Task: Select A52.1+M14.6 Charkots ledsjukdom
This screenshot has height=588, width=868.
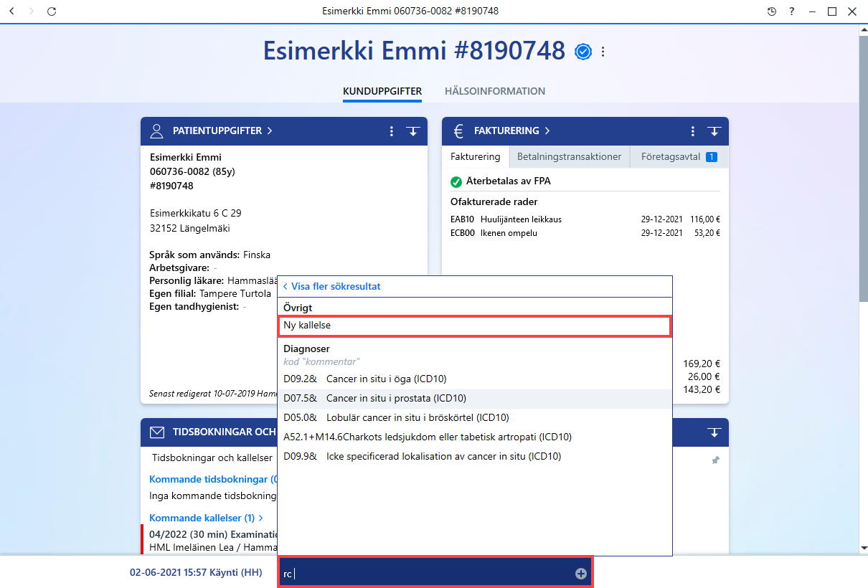Action: (474, 437)
